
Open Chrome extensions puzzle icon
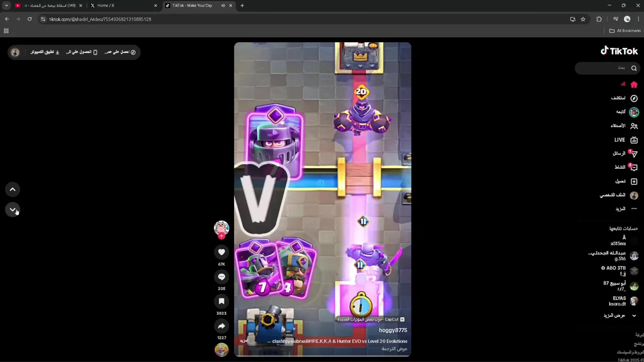click(x=599, y=19)
